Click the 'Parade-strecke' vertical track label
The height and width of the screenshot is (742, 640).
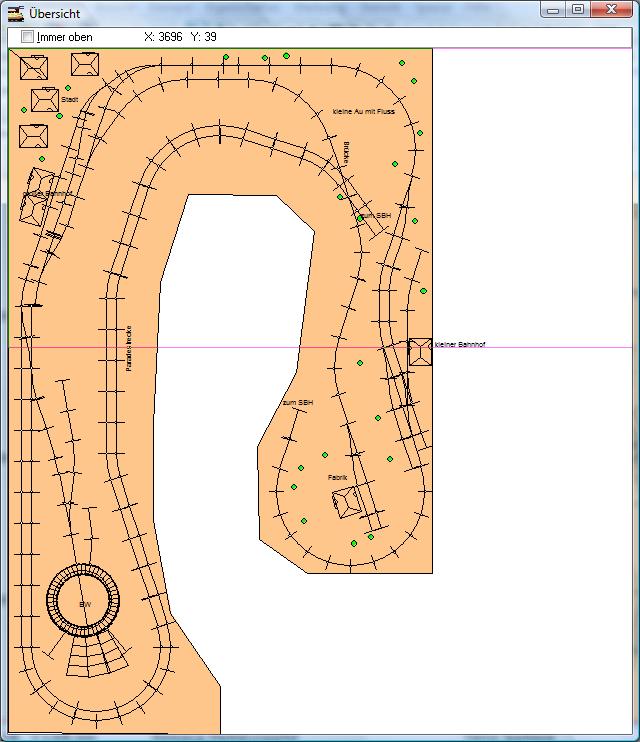coord(129,348)
